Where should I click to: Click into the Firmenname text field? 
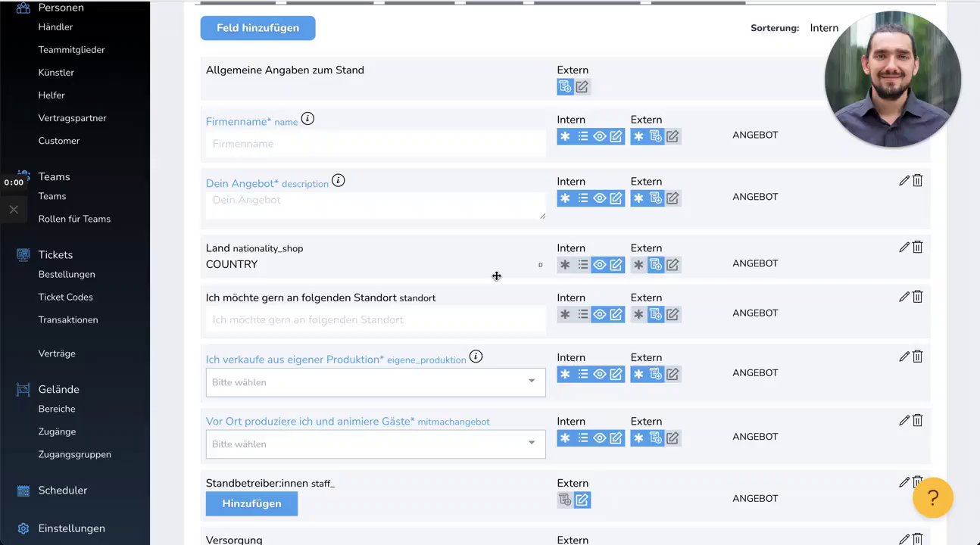[x=376, y=144]
